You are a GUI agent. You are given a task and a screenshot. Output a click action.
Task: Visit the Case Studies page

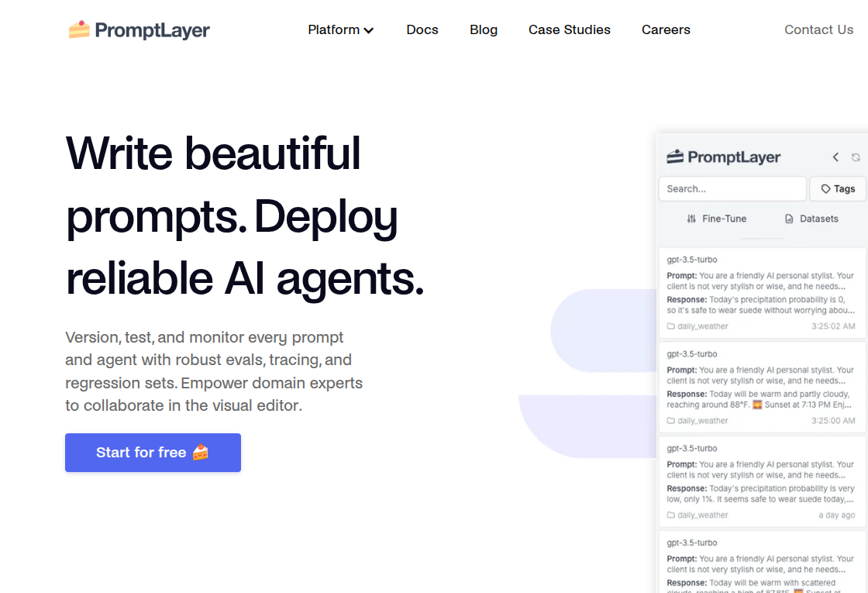570,29
